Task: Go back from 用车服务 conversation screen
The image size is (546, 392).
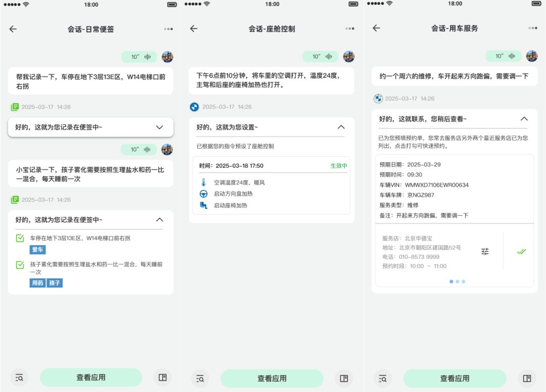Action: coord(376,28)
